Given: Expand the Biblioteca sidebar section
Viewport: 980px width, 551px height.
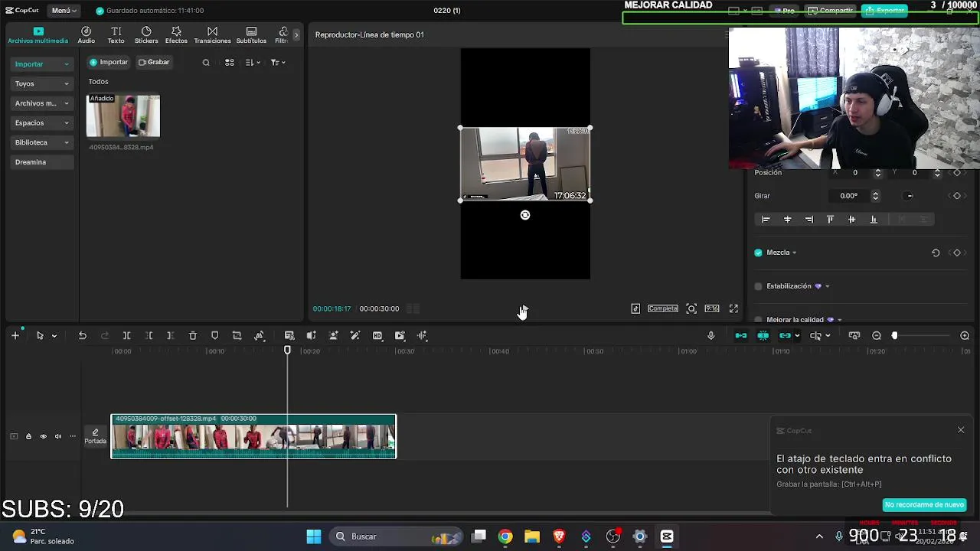Looking at the screenshot, I should coord(42,142).
